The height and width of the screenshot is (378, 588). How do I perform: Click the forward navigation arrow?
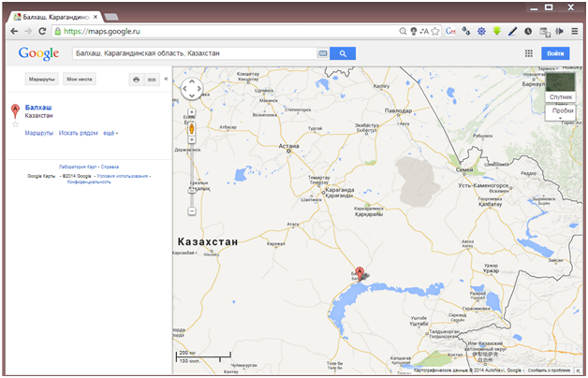(28, 31)
